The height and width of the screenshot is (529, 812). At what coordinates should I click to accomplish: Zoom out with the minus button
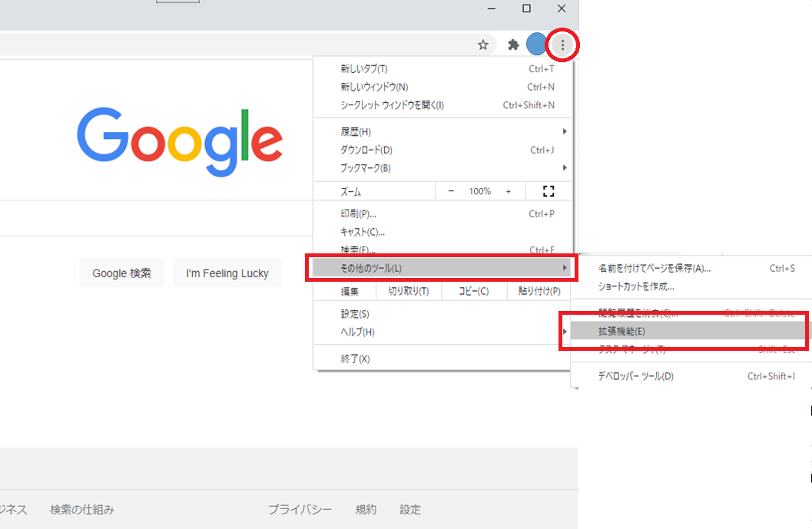click(450, 190)
